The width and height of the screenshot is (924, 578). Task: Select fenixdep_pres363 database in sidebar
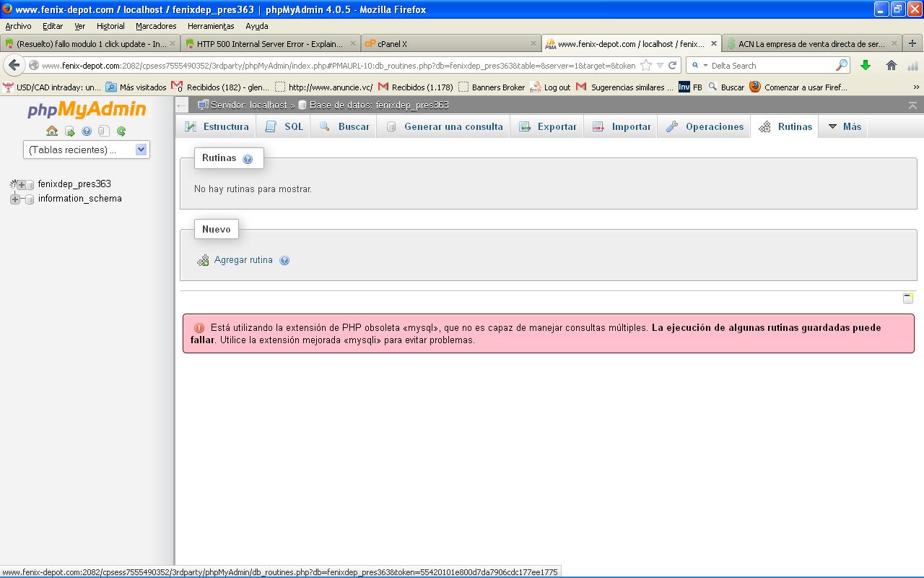pyautogui.click(x=74, y=184)
